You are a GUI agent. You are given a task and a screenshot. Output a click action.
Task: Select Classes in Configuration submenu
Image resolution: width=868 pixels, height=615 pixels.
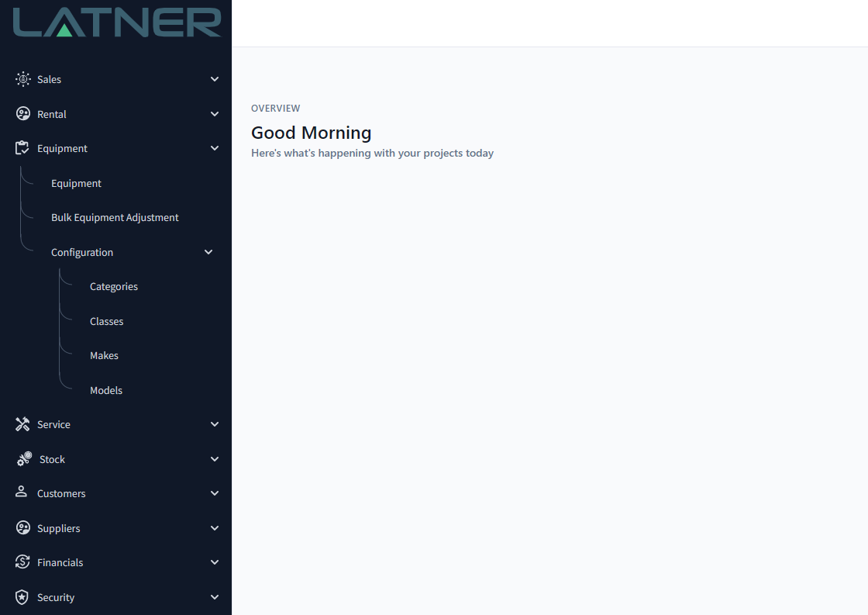pyautogui.click(x=106, y=321)
